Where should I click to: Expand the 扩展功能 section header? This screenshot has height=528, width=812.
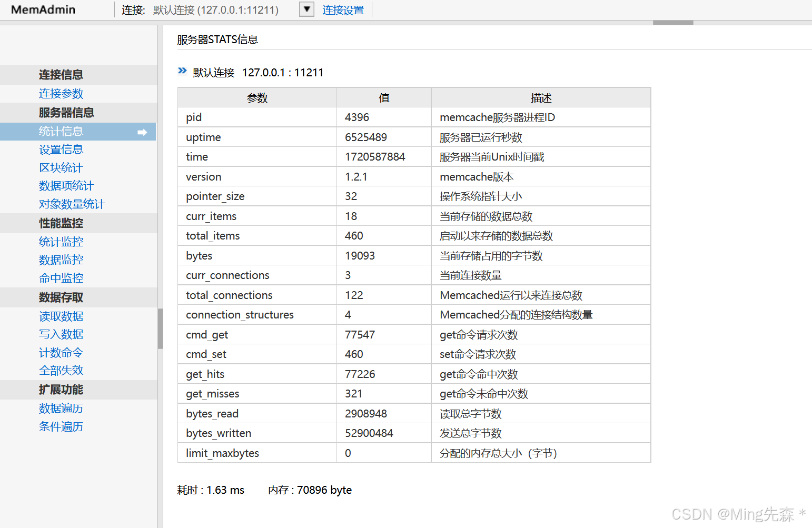(61, 390)
